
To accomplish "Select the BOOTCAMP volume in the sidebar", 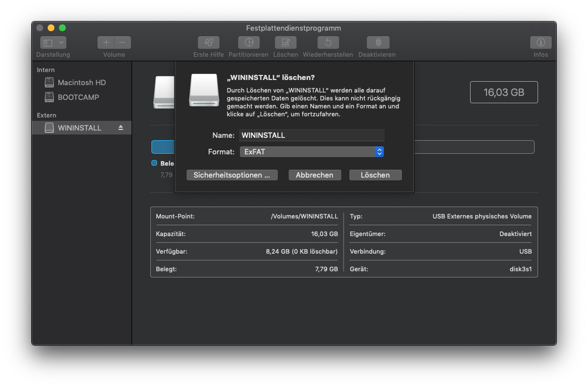I will [82, 97].
